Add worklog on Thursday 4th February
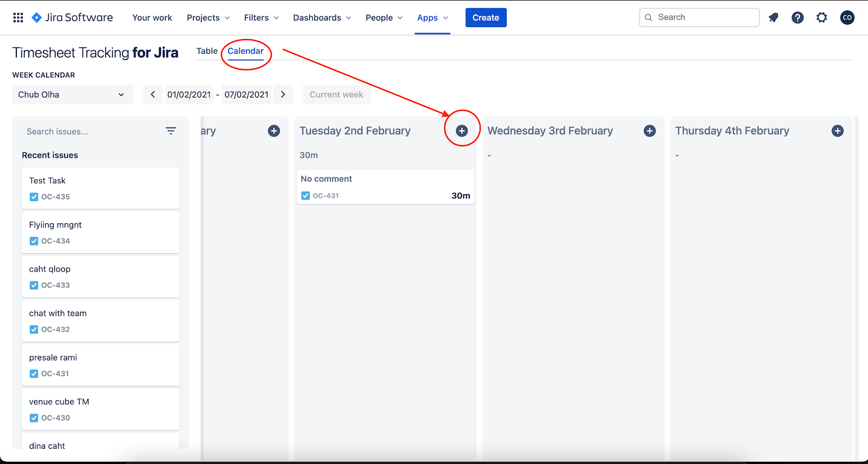This screenshot has width=868, height=464. (x=838, y=131)
